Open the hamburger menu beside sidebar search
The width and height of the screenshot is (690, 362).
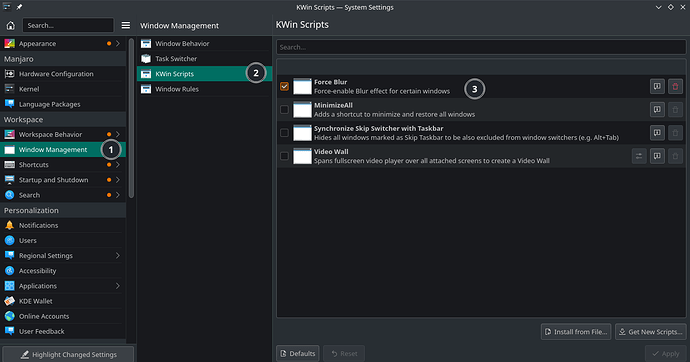click(126, 26)
